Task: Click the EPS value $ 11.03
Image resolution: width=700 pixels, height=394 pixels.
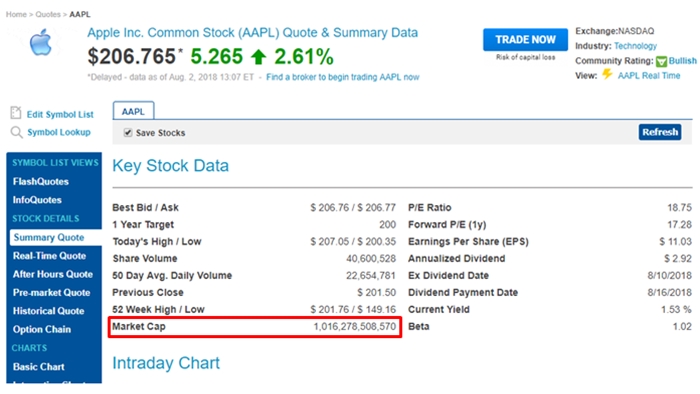Action: click(x=675, y=241)
